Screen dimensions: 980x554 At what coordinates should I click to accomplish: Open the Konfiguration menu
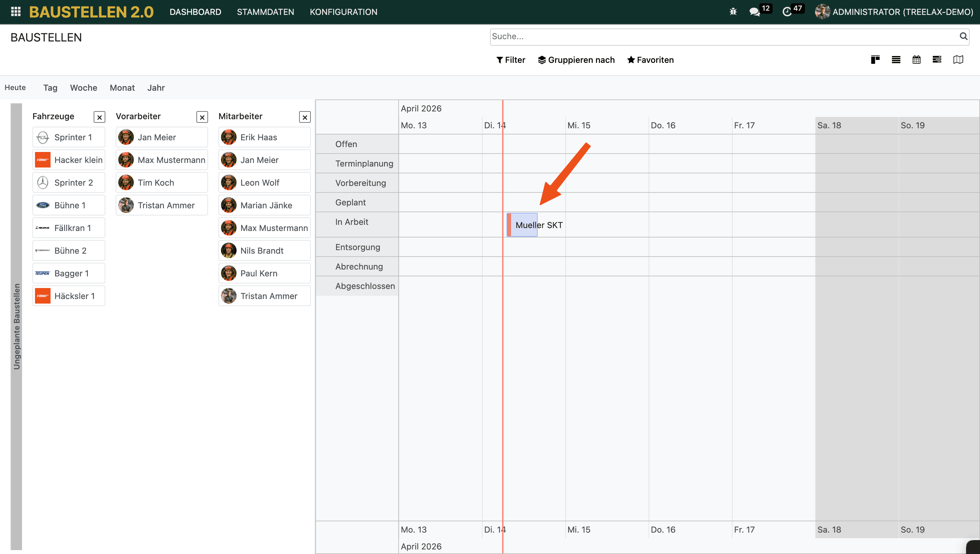tap(343, 12)
